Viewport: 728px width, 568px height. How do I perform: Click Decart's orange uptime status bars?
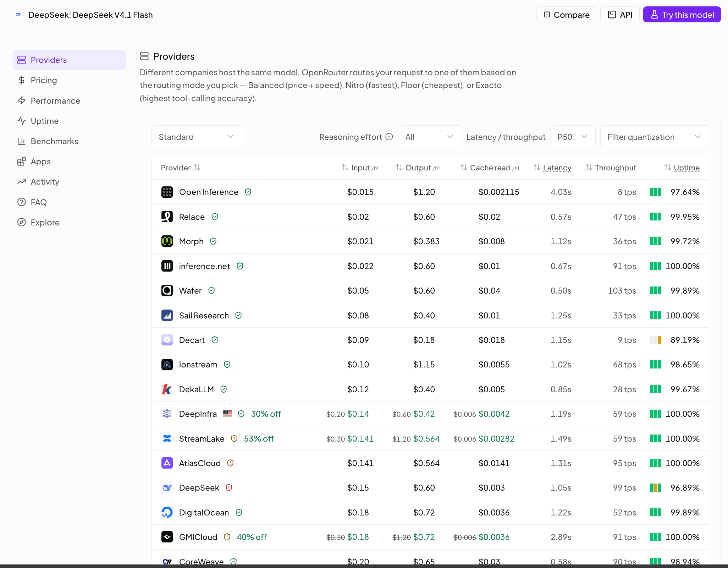click(656, 340)
